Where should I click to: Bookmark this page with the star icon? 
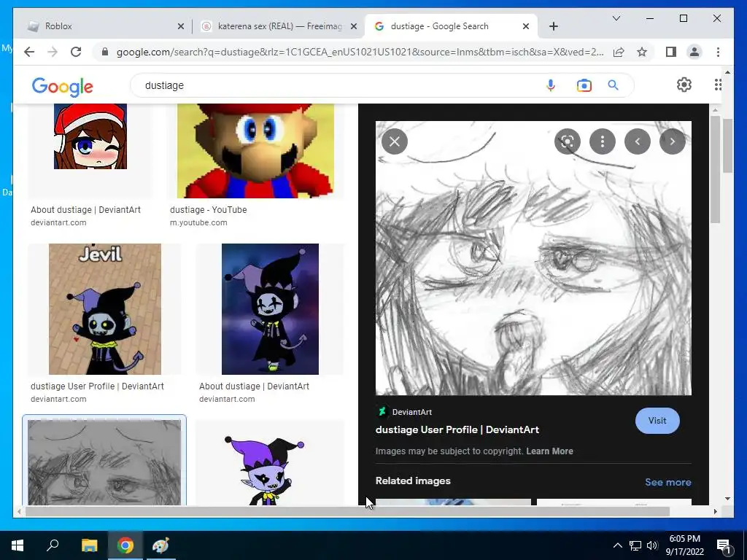click(642, 52)
